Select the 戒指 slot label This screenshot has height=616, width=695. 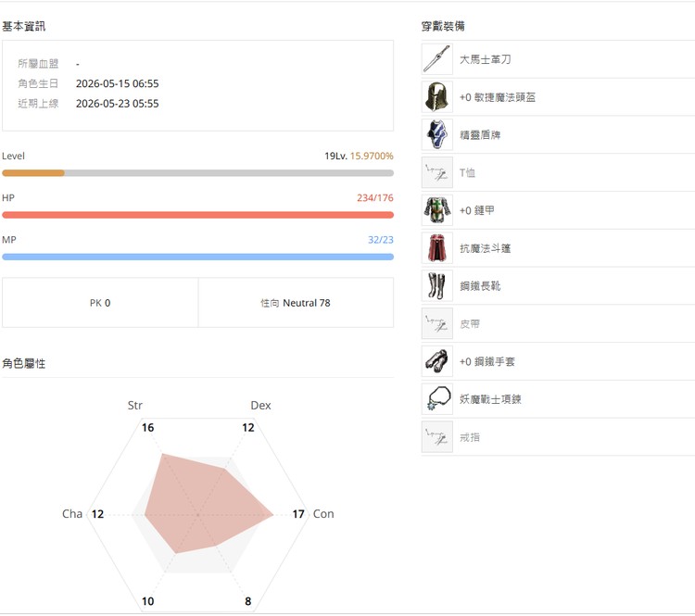pyautogui.click(x=470, y=437)
